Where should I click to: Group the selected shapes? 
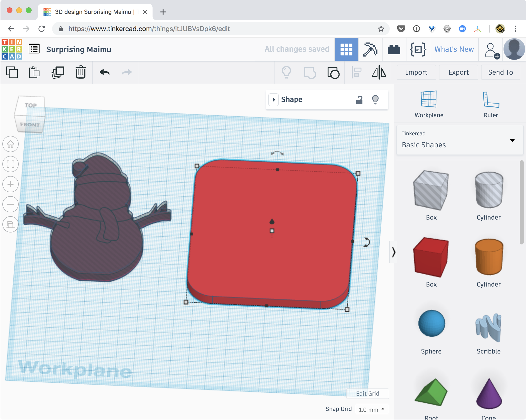point(333,72)
